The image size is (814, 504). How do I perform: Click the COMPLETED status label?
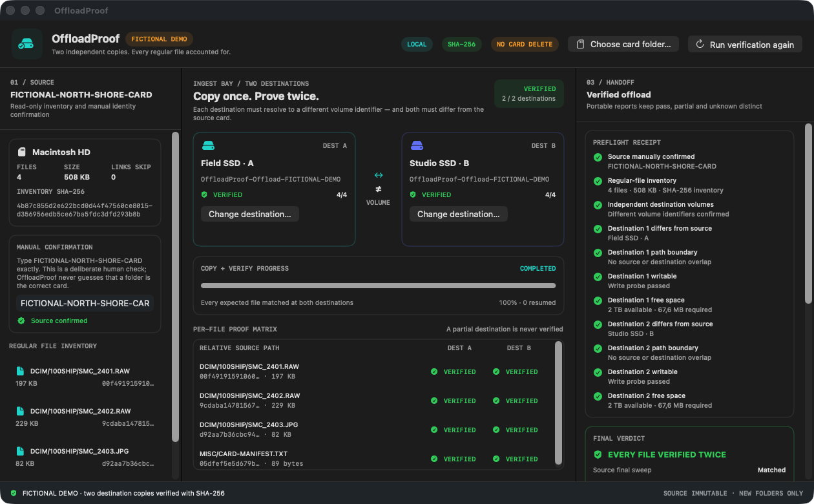[x=538, y=269]
